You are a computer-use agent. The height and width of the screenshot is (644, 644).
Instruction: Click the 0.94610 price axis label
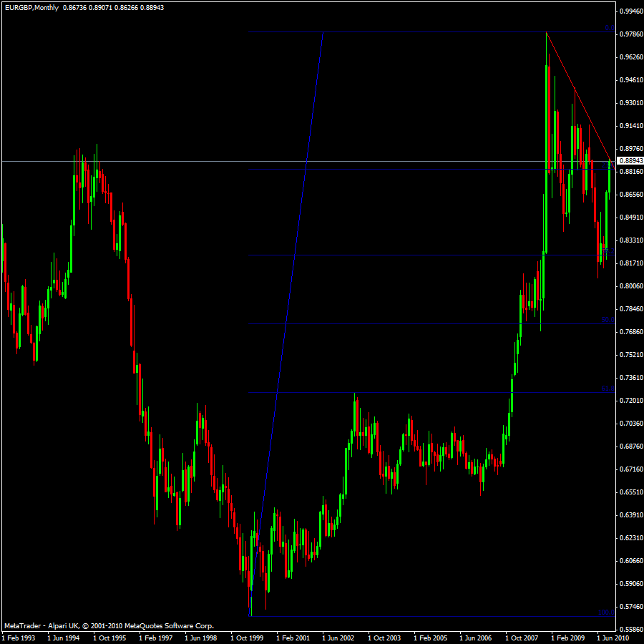[x=631, y=79]
